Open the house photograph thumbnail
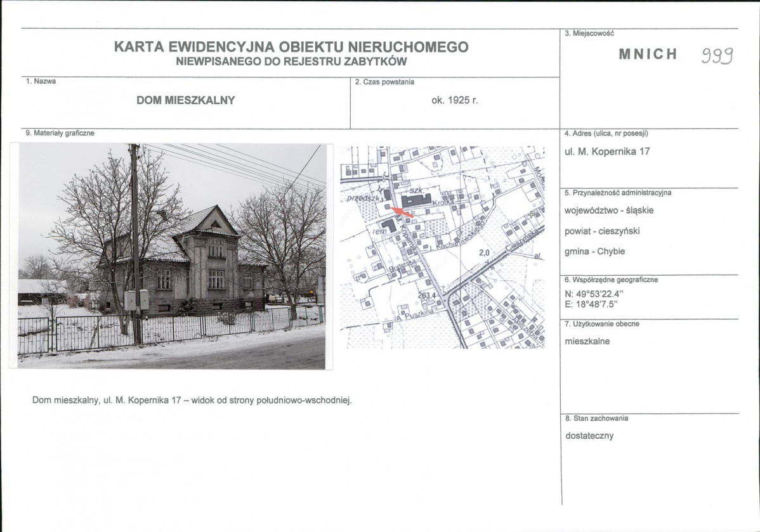 pyautogui.click(x=171, y=256)
